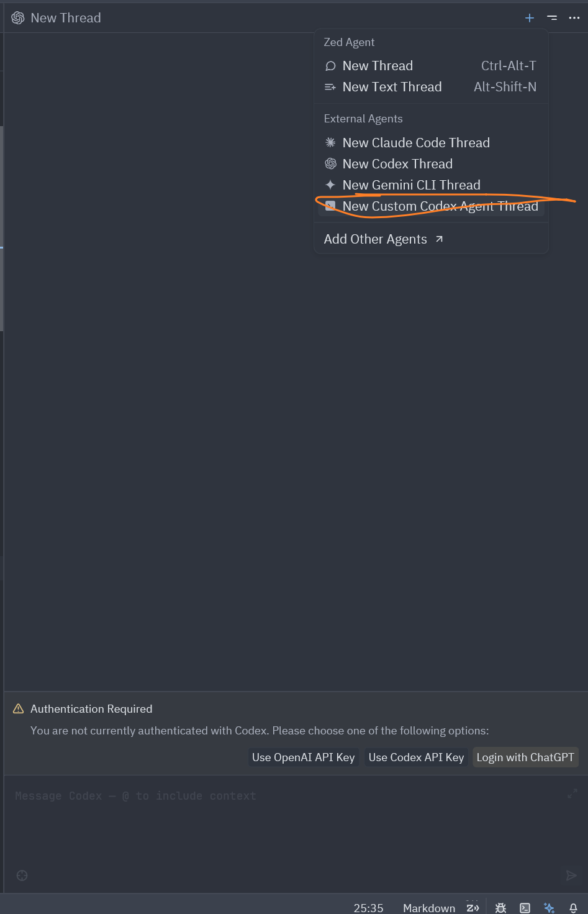Image resolution: width=588 pixels, height=914 pixels.
Task: Click Use Codex API Key button
Action: tap(416, 757)
